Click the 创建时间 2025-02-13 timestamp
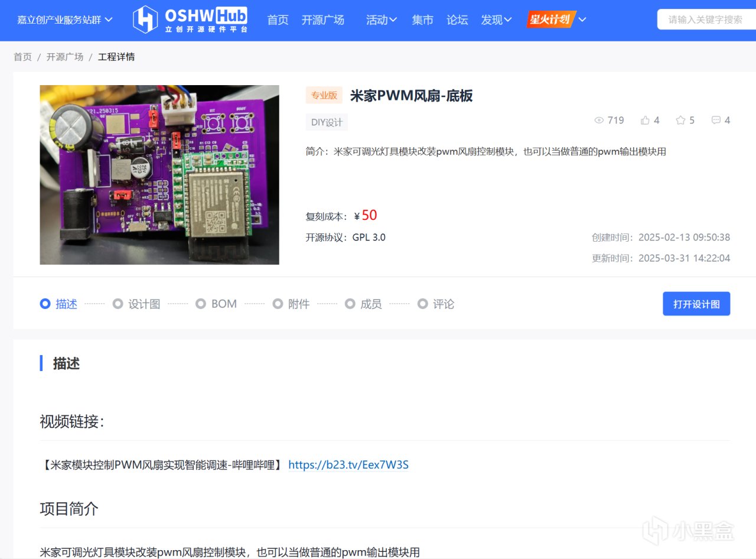Viewport: 756px width, 559px height. [661, 238]
